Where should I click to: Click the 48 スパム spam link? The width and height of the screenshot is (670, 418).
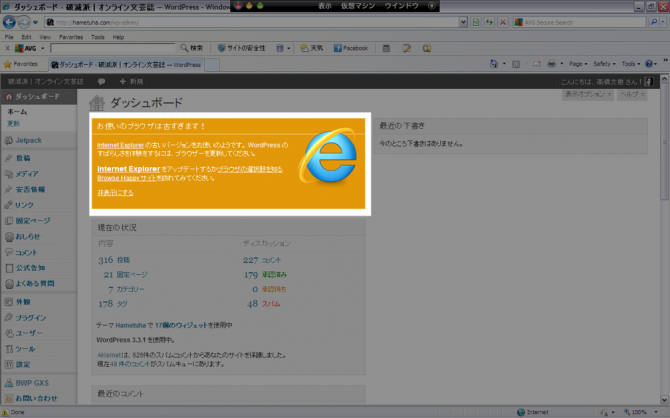[264, 304]
